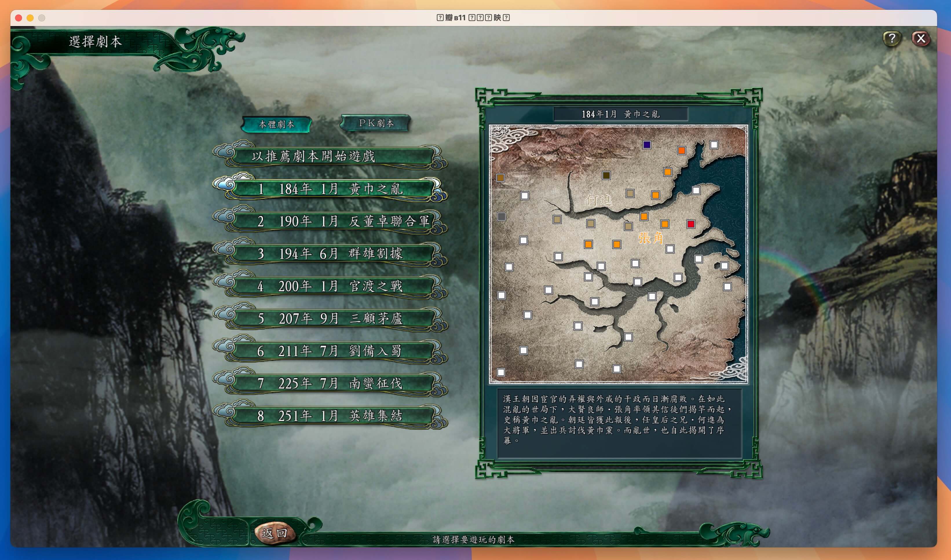This screenshot has width=951, height=560.
Task: Click the 請選擇要遊玩的劇本 status hint
Action: (473, 540)
